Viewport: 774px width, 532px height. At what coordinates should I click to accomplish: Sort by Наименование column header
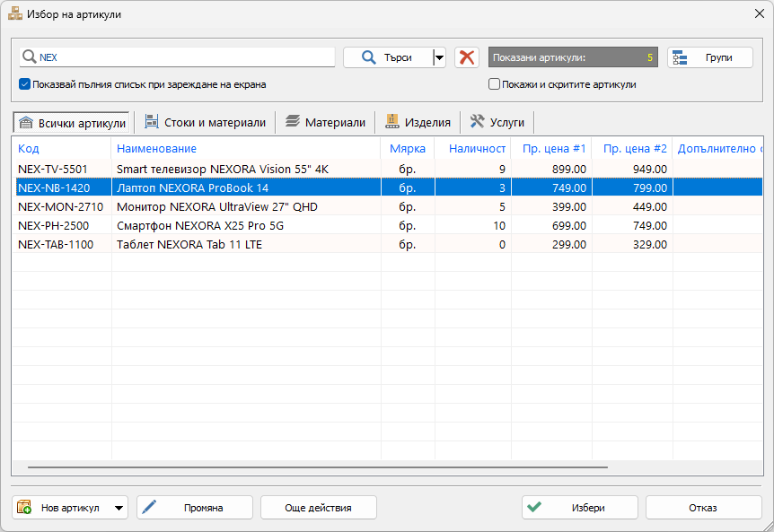point(246,148)
